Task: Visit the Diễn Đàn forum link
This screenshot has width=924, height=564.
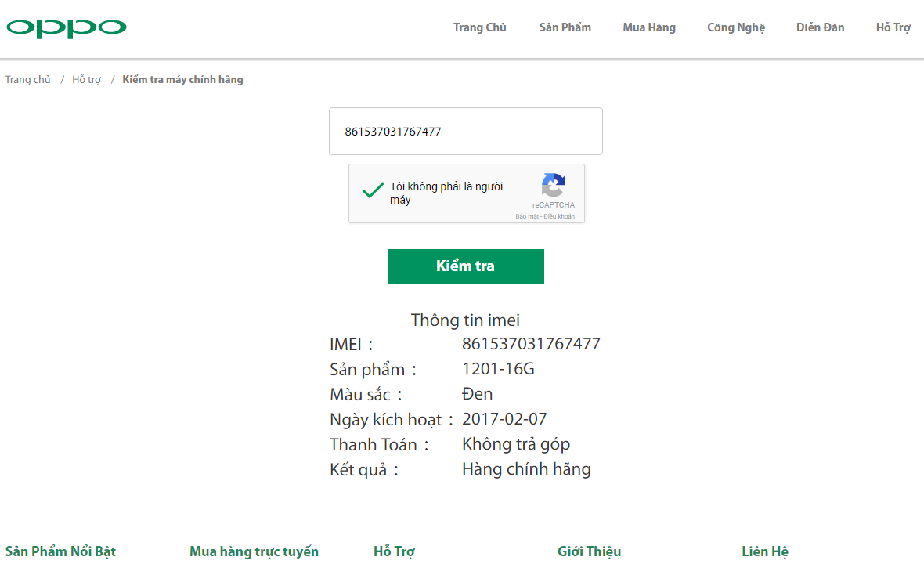Action: (821, 27)
